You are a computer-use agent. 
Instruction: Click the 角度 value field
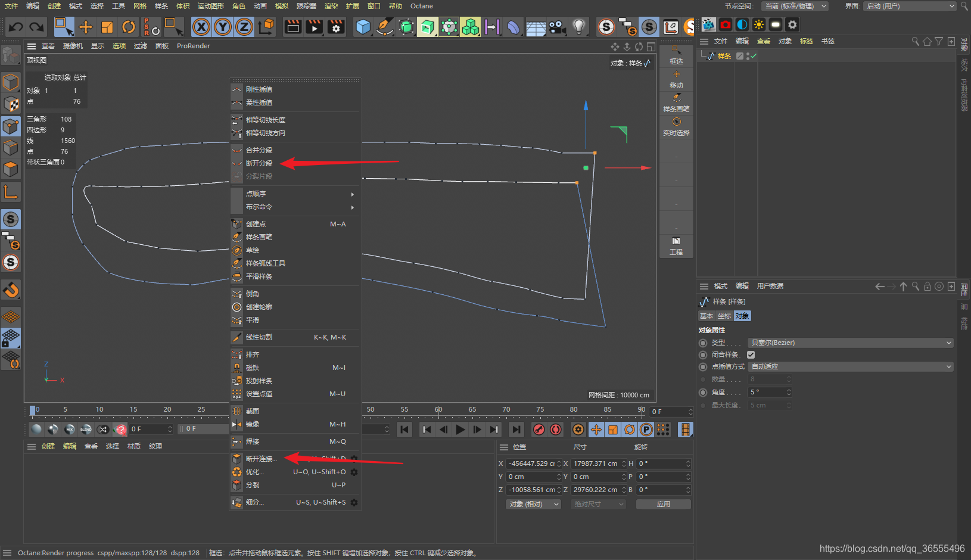click(x=770, y=392)
